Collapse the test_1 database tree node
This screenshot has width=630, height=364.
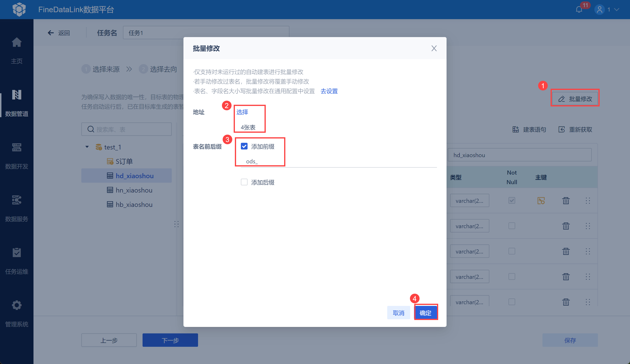click(x=87, y=147)
